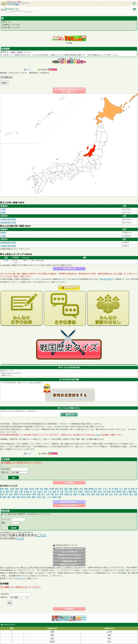Open the 問い合わせ窓口 link
Viewport: 138px width, 644px height.
point(106,279)
